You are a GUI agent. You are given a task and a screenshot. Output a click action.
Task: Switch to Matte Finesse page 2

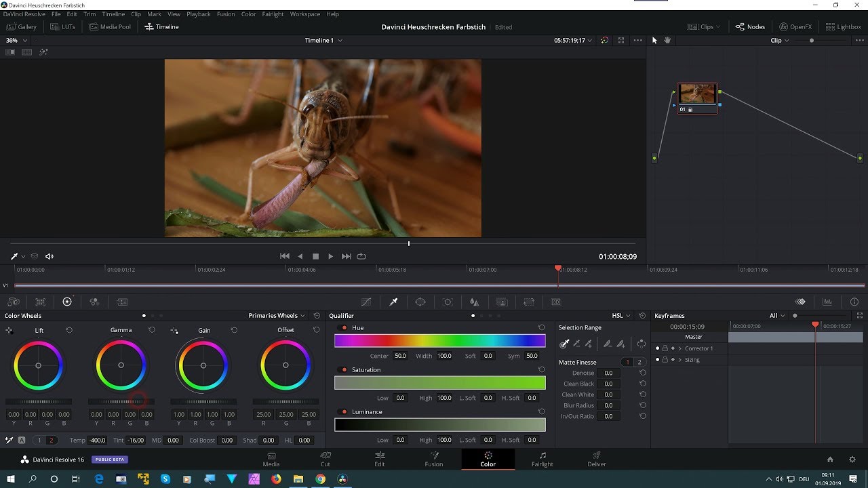click(x=639, y=362)
